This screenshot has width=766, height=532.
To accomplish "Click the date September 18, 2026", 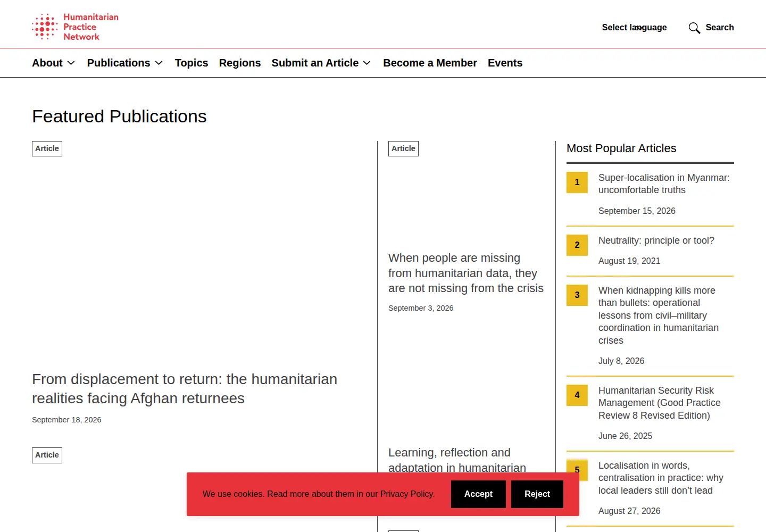I will 66,420.
